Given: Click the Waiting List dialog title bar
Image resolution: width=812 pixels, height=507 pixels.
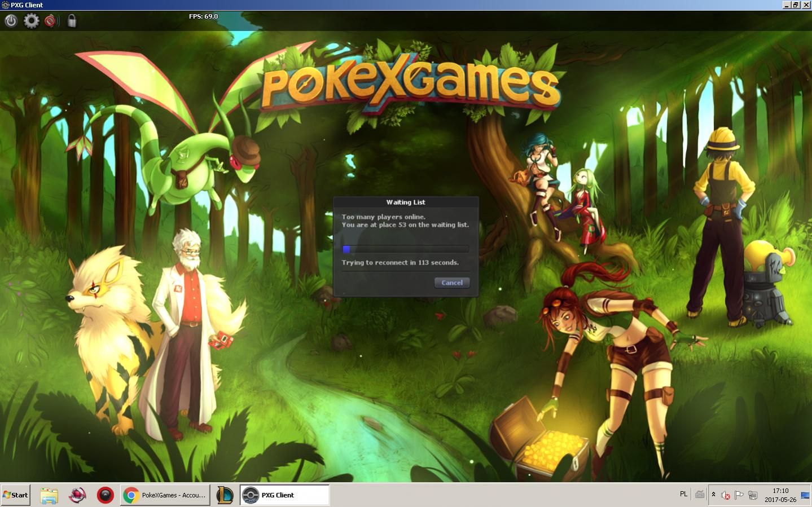Looking at the screenshot, I should pos(405,202).
